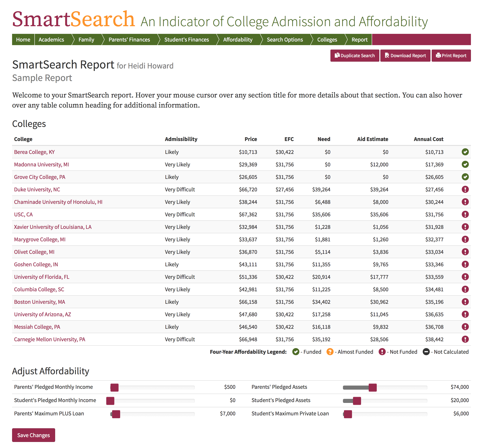This screenshot has height=448, width=483.
Task: Open the Boston University, MA link
Action: (39, 302)
